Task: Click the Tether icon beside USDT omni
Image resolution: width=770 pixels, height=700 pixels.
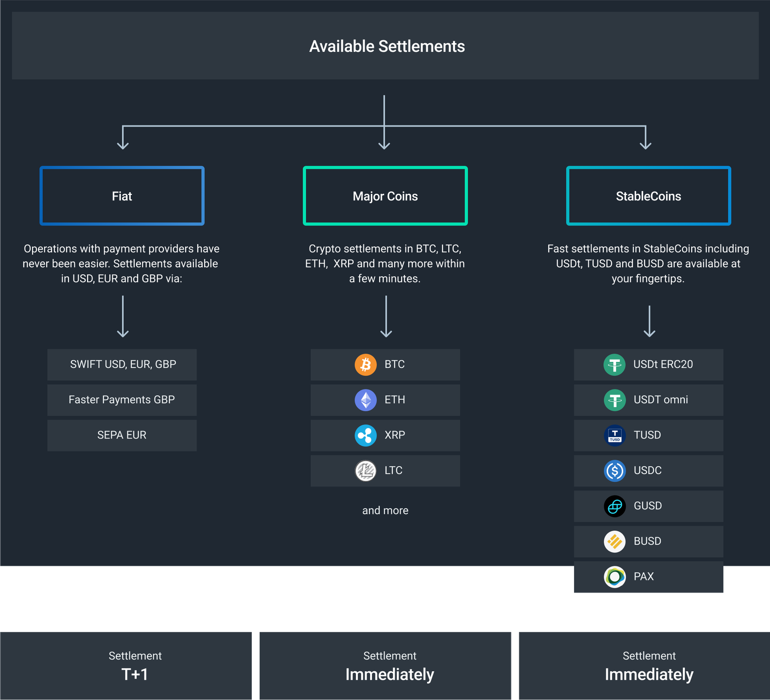Action: (x=614, y=400)
